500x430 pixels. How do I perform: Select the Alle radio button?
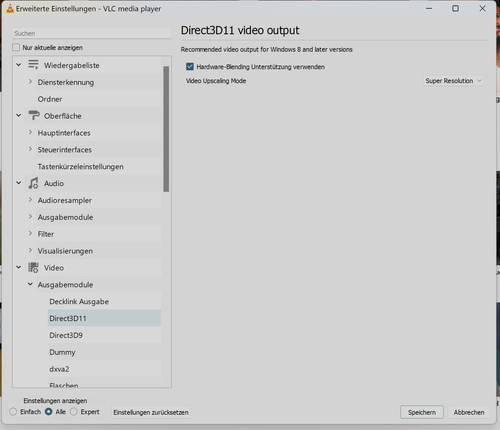(x=49, y=412)
